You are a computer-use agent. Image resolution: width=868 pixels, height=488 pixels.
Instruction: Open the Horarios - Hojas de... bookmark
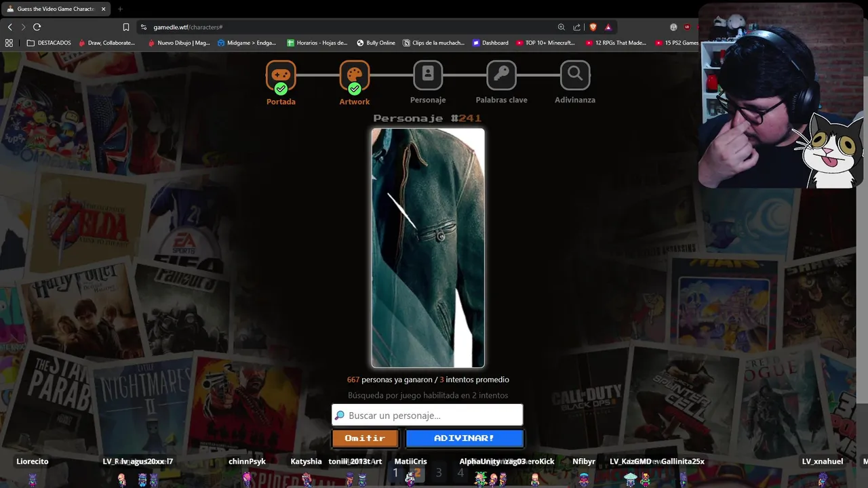(317, 43)
